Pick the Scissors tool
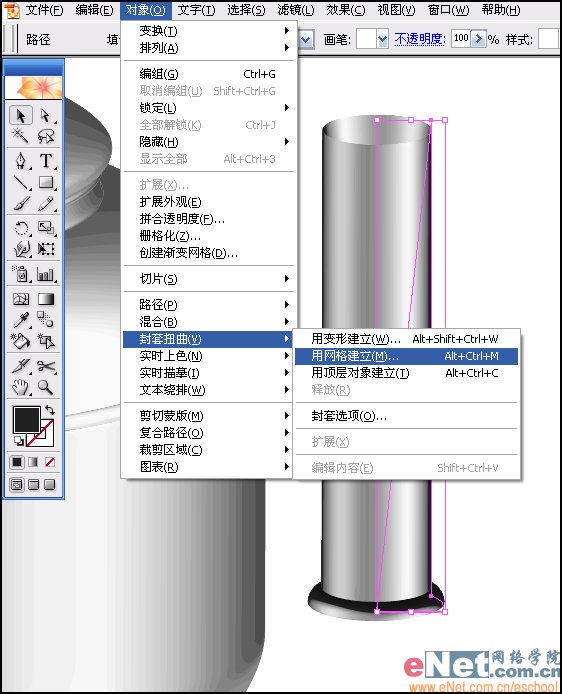Screen dimensions: 562x694 click(x=46, y=366)
